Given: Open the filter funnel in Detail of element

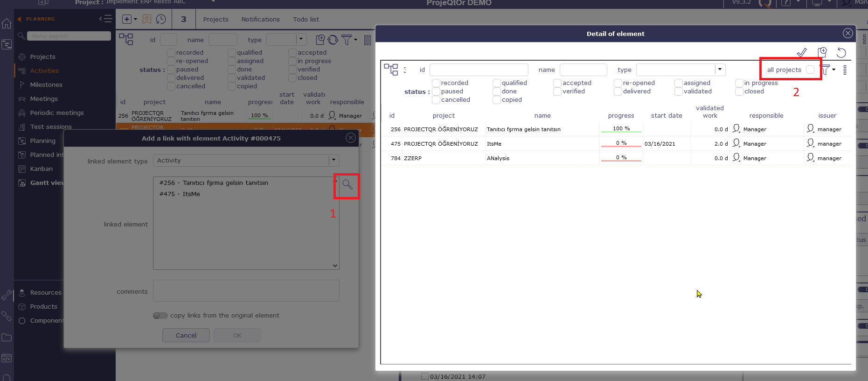Looking at the screenshot, I should click(x=826, y=70).
